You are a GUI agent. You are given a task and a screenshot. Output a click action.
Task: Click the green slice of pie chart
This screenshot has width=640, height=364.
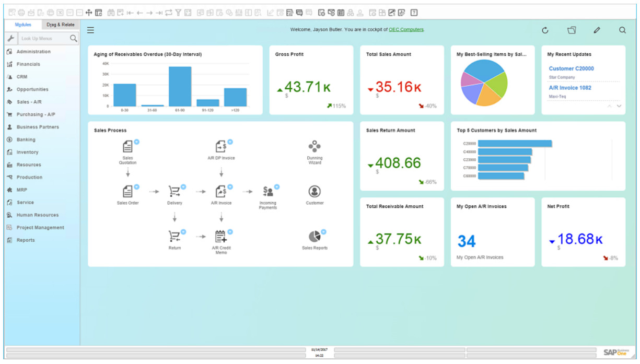(x=498, y=84)
